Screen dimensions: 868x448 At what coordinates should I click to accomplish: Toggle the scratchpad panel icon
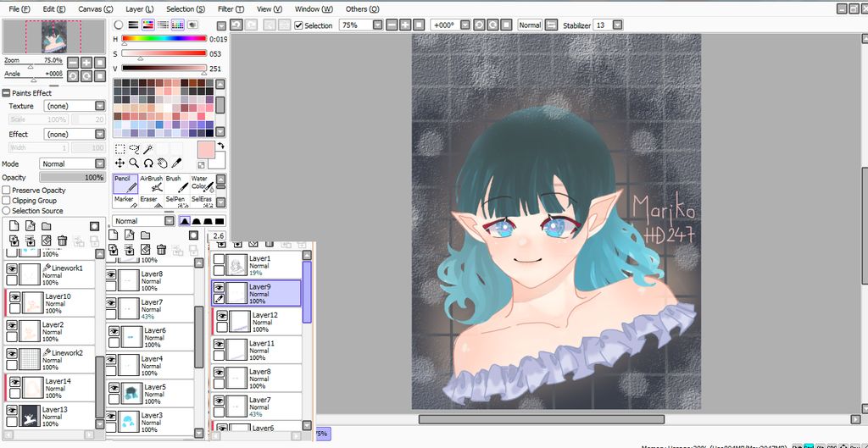click(x=192, y=25)
